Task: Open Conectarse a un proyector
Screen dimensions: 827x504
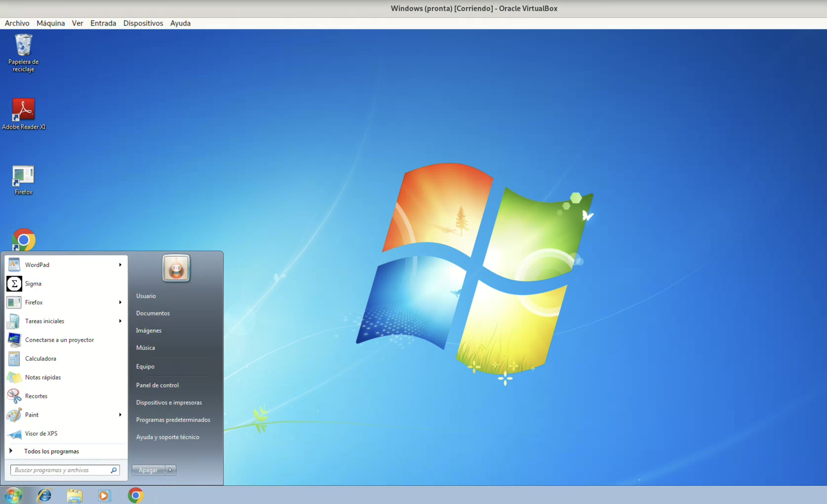Action: pos(66,340)
